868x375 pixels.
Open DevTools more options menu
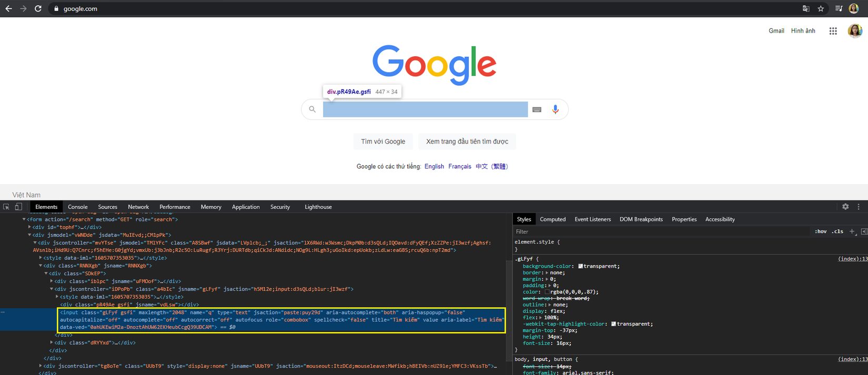coord(859,207)
